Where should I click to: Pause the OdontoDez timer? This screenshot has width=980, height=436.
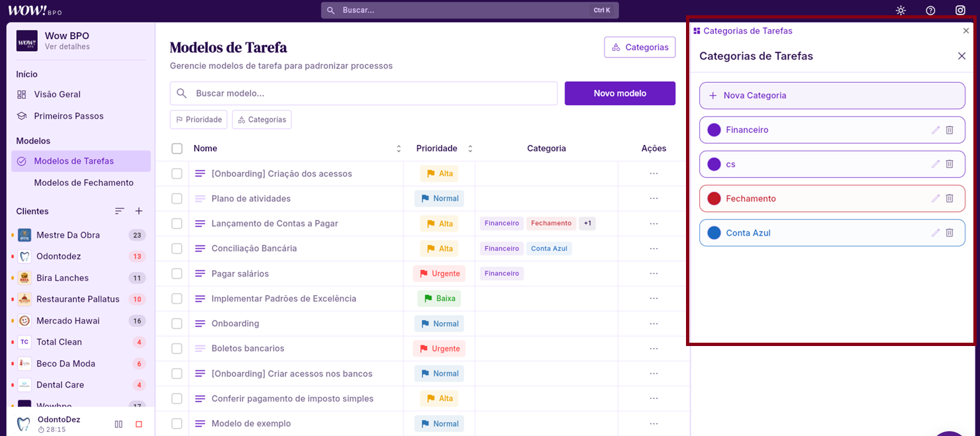[119, 424]
